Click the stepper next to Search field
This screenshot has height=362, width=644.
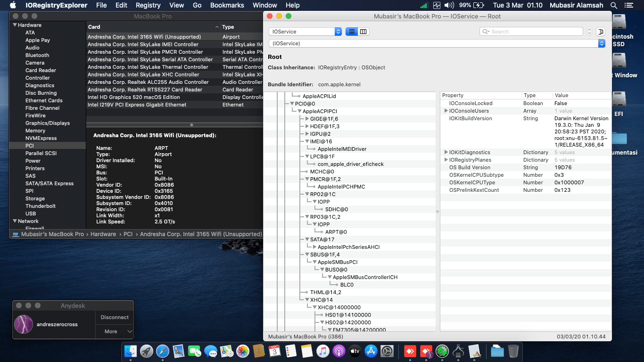click(x=589, y=32)
